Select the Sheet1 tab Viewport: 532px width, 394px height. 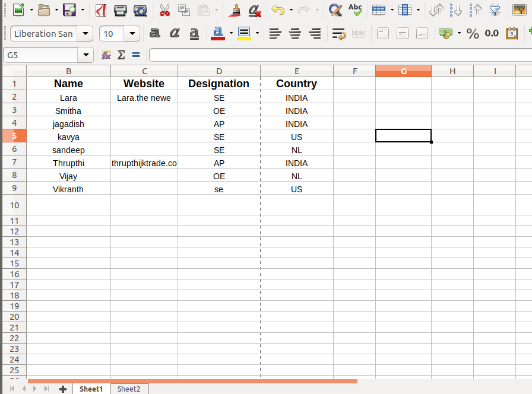(x=91, y=389)
